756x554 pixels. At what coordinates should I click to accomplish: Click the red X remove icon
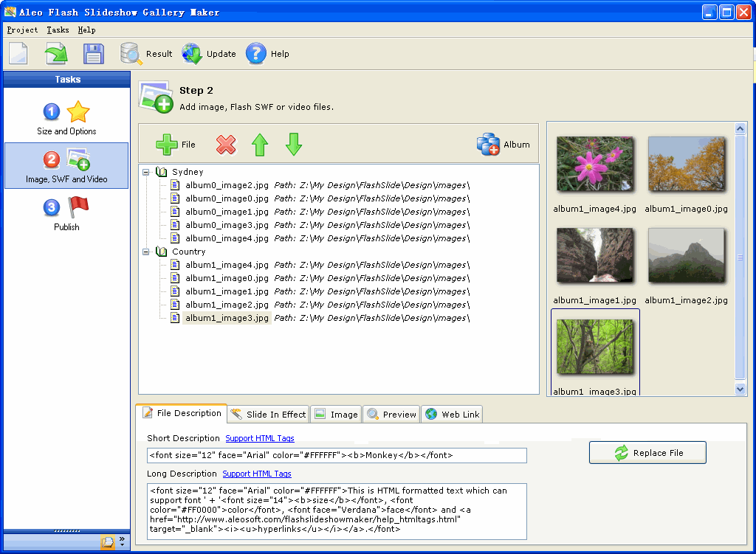(x=226, y=145)
